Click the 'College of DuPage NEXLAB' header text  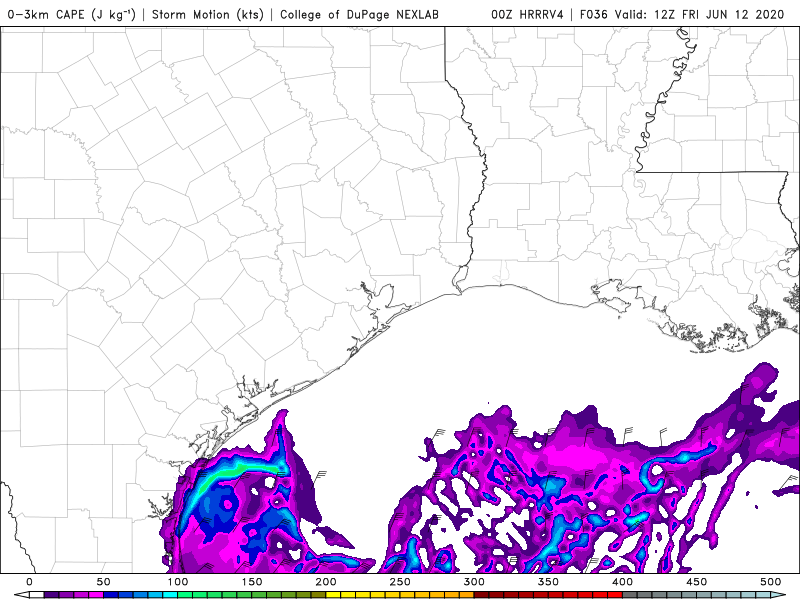tap(359, 14)
